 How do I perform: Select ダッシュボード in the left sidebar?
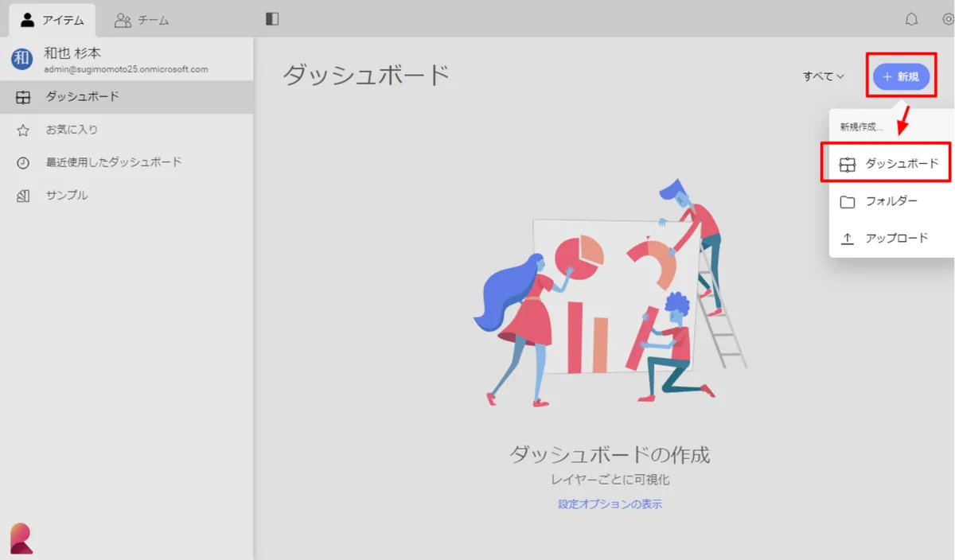point(82,97)
